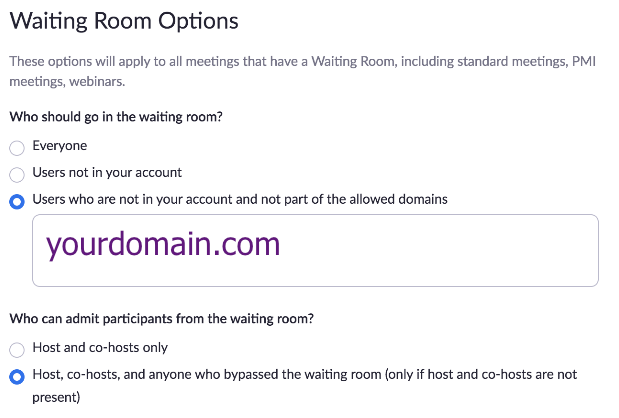Select radio for host, co-hosts, and bypassed participants
This screenshot has height=418, width=619.
[x=16, y=377]
